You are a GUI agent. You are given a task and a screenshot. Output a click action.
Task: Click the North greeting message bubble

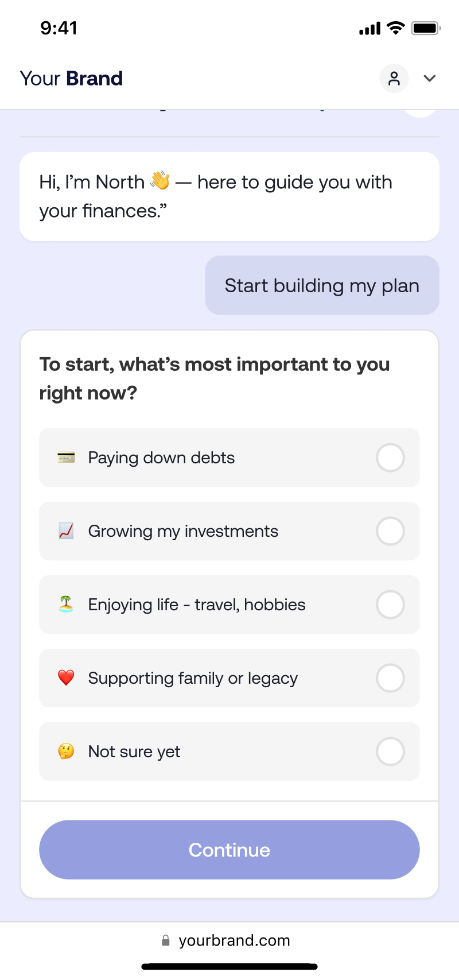tap(229, 196)
